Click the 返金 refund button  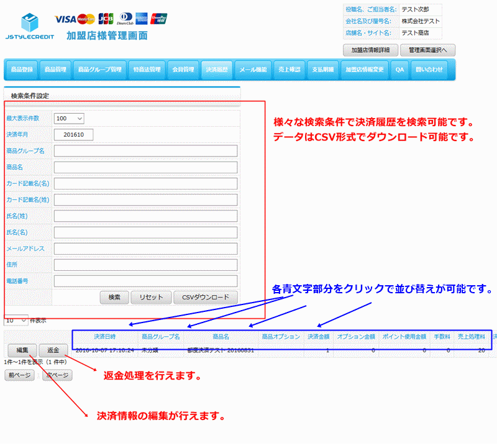pyautogui.click(x=53, y=350)
